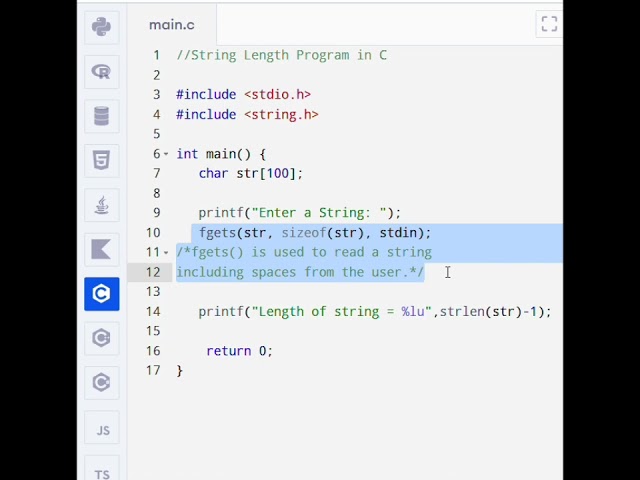The width and height of the screenshot is (640, 480).
Task: Select the main.c file tab
Action: 172,25
